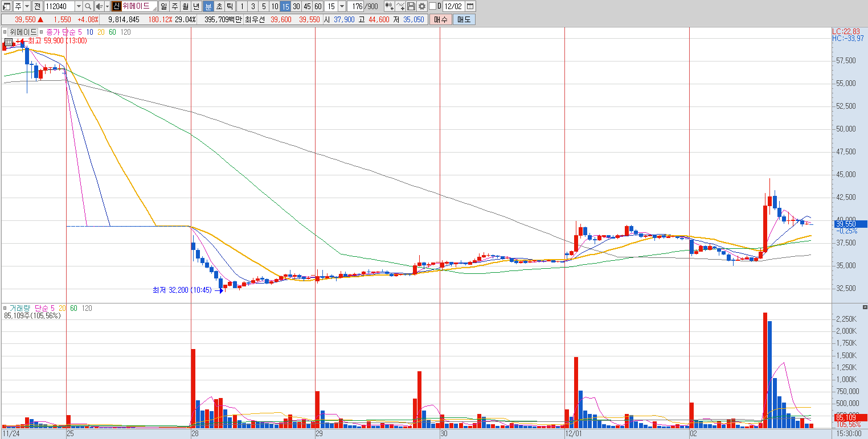Click the magenta 5 moving average label
This screenshot has height=439, width=868.
click(80, 32)
